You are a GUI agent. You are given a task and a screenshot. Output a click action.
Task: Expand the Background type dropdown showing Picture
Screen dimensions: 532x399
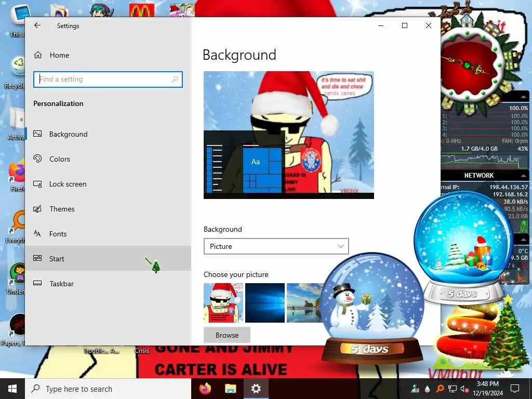276,246
